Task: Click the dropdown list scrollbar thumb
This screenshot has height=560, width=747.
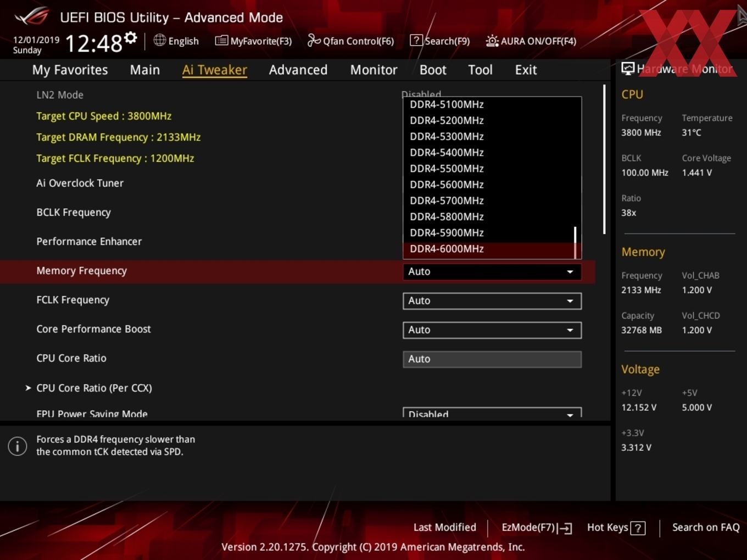Action: pyautogui.click(x=575, y=242)
